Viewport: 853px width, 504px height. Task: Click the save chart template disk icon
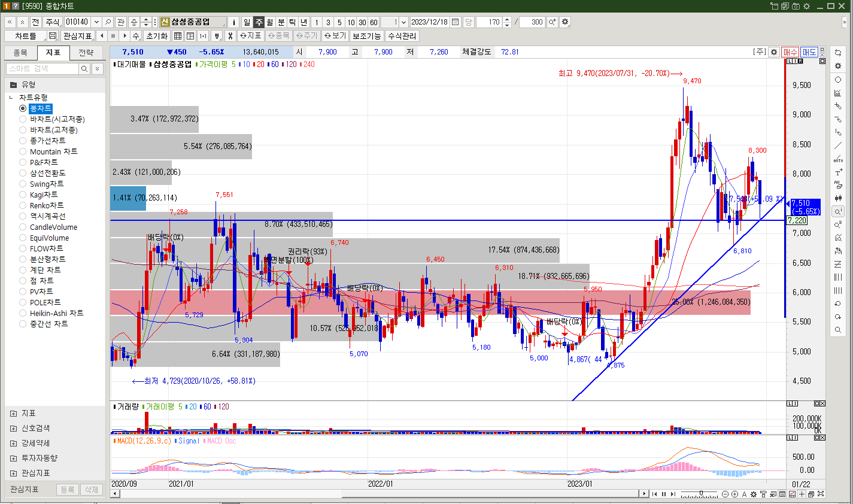[x=53, y=36]
